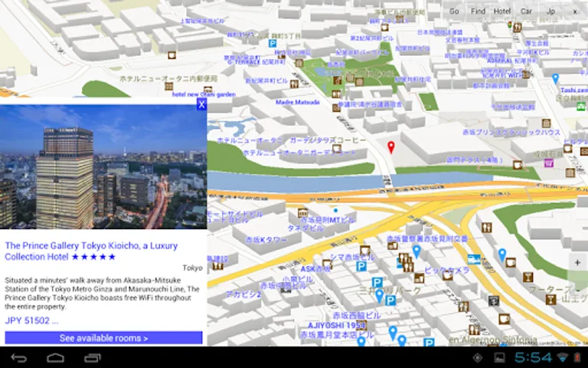This screenshot has height=368, width=588.
Task: Tap the blue pin near Toshi center label
Action: [x=555, y=78]
